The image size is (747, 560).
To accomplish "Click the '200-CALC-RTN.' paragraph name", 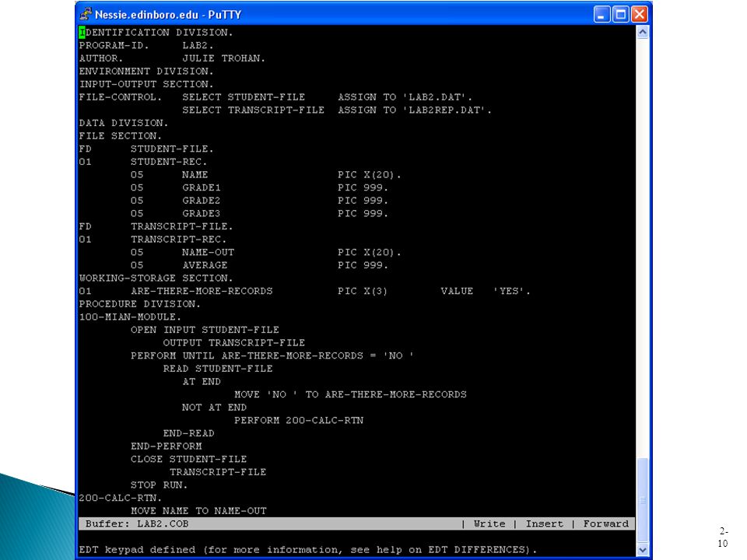I will point(120,498).
